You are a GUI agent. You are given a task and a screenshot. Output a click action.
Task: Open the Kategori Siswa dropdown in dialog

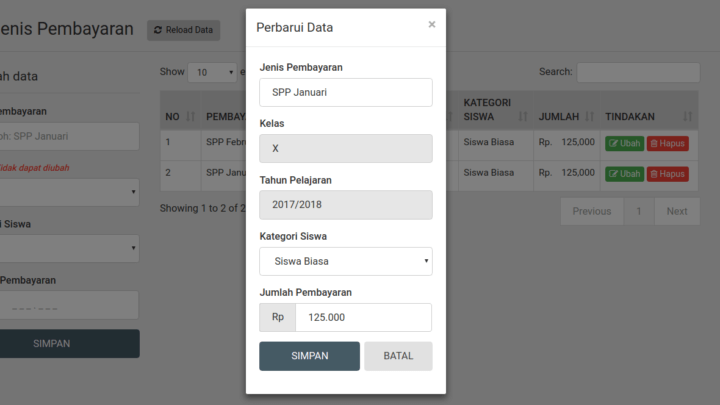[x=346, y=261]
